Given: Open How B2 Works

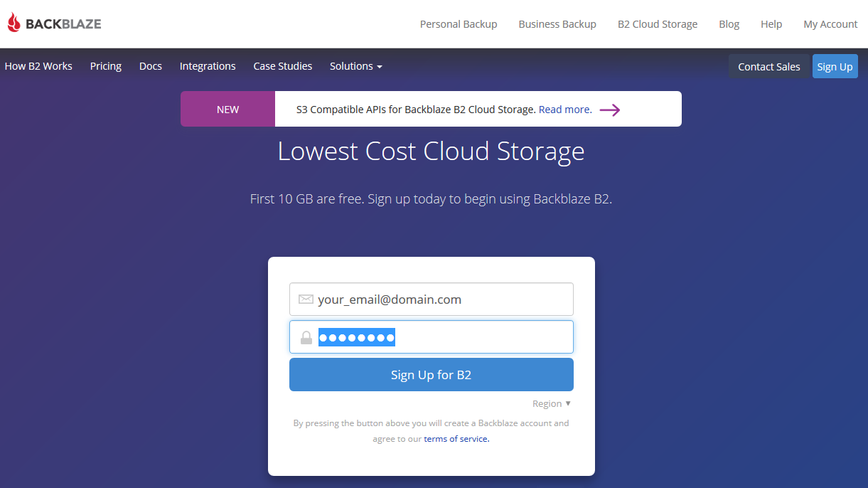Looking at the screenshot, I should pos(38,66).
